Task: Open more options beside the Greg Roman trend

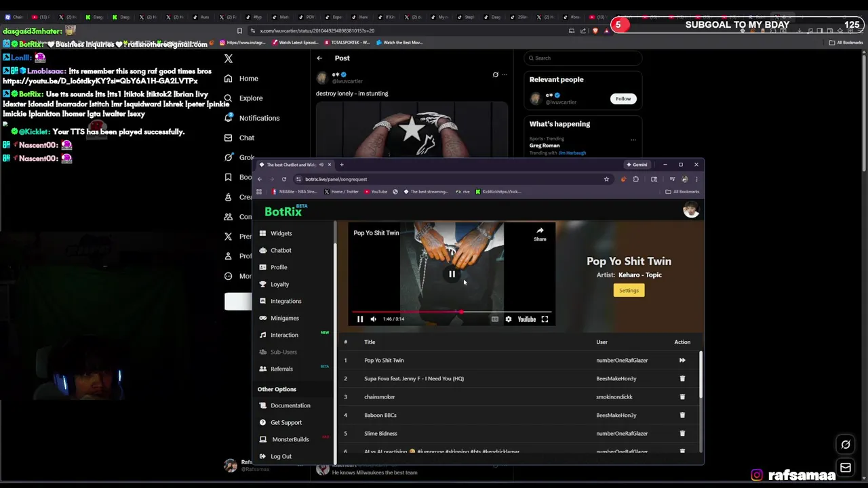Action: 633,140
